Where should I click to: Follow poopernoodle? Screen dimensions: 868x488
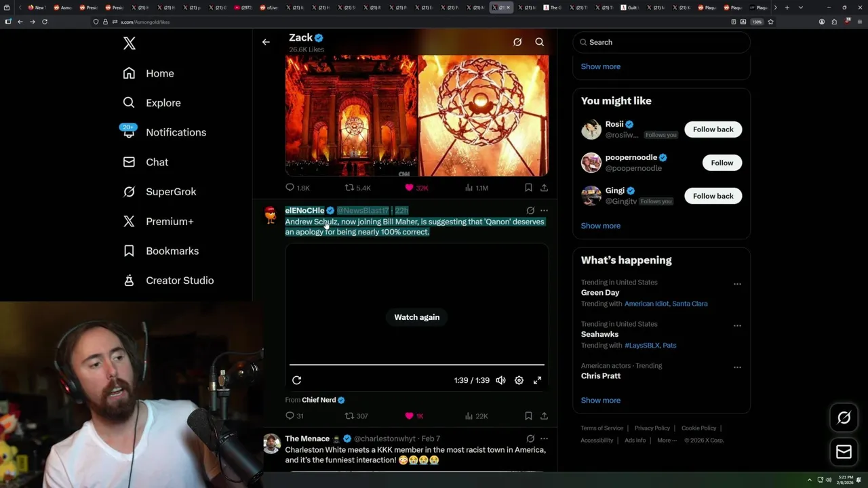(x=722, y=163)
